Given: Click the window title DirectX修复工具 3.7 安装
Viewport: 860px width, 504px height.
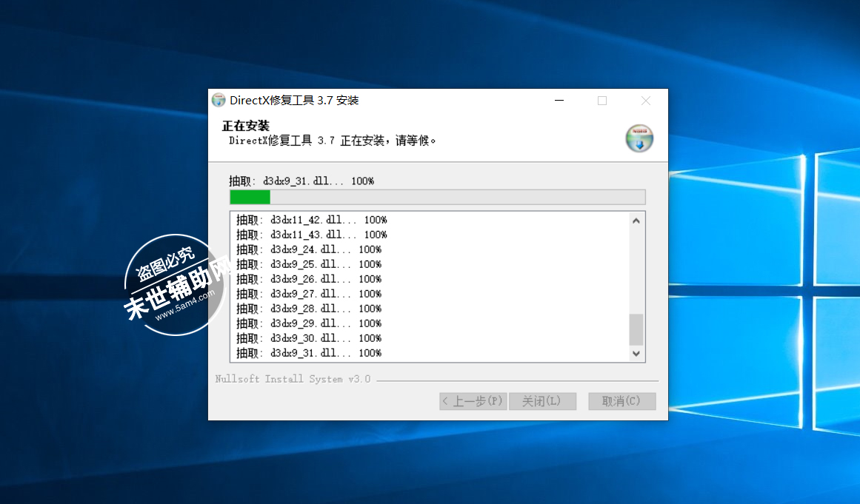Looking at the screenshot, I should click(294, 100).
